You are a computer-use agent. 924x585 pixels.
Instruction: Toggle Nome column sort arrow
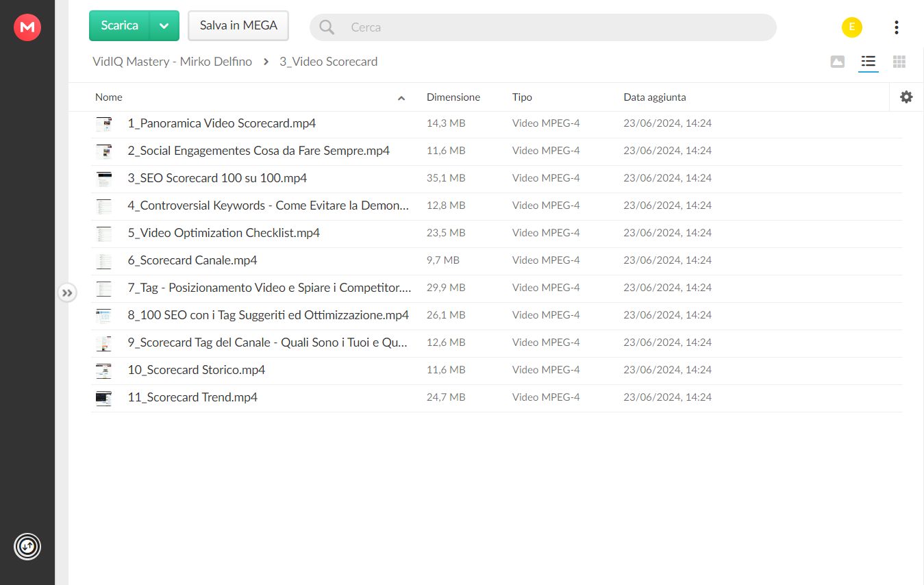pyautogui.click(x=401, y=98)
